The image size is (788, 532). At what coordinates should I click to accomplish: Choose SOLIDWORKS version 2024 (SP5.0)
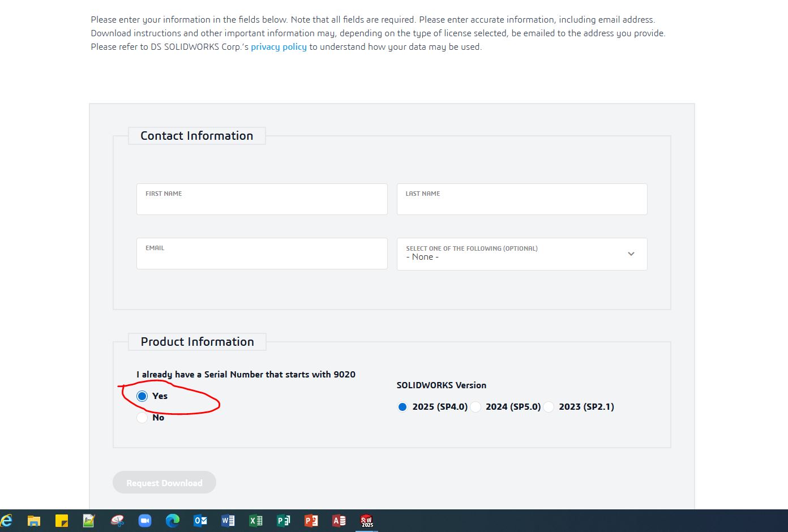coord(476,407)
